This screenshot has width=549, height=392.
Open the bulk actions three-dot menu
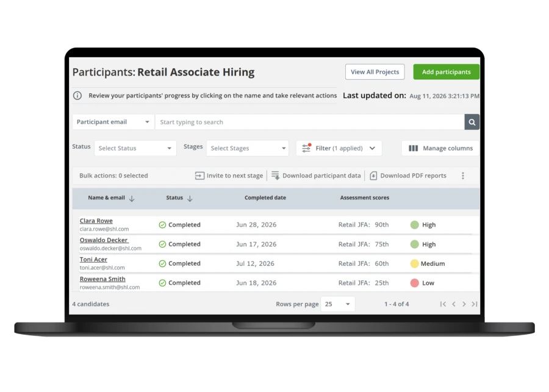(x=463, y=176)
